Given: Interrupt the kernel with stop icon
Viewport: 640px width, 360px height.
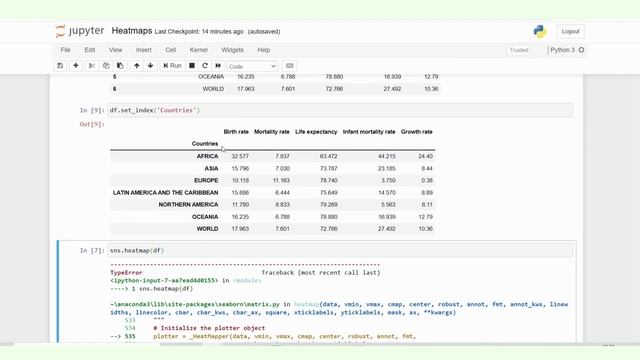Looking at the screenshot, I should coord(192,66).
